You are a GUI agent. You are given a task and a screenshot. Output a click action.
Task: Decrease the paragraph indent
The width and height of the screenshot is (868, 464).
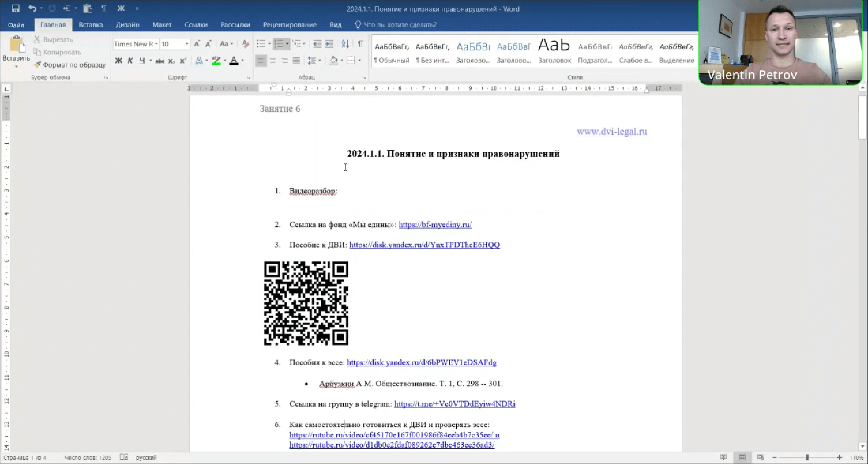click(x=317, y=44)
